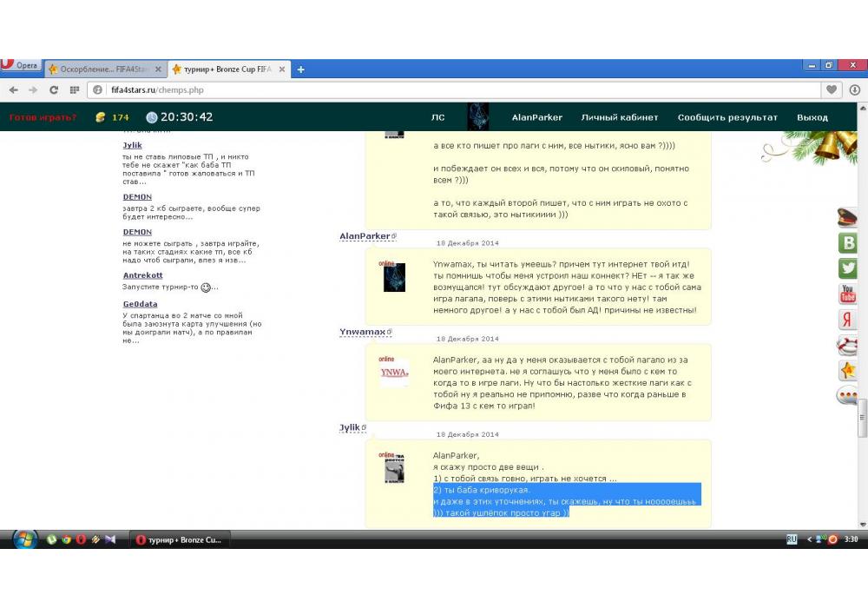Click the heart bookmark icon in address bar

(x=832, y=90)
